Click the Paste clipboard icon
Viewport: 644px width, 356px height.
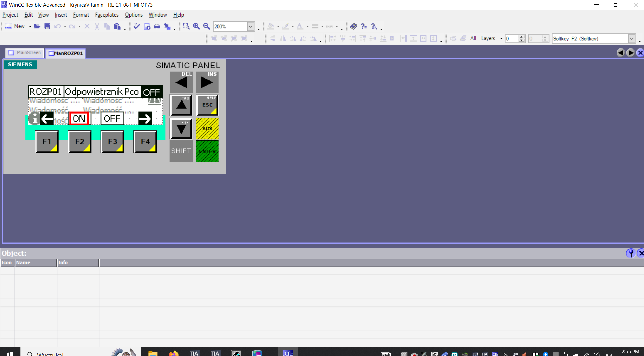(x=117, y=26)
